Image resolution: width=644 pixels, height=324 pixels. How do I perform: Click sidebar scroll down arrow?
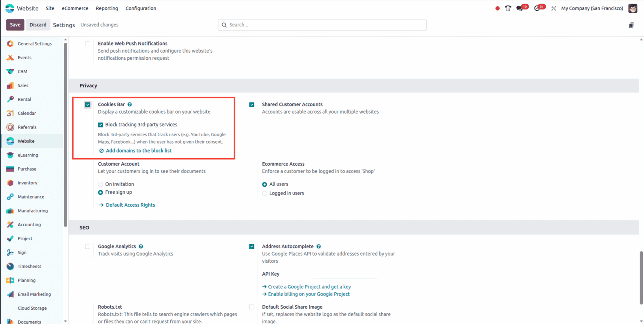[x=66, y=321]
